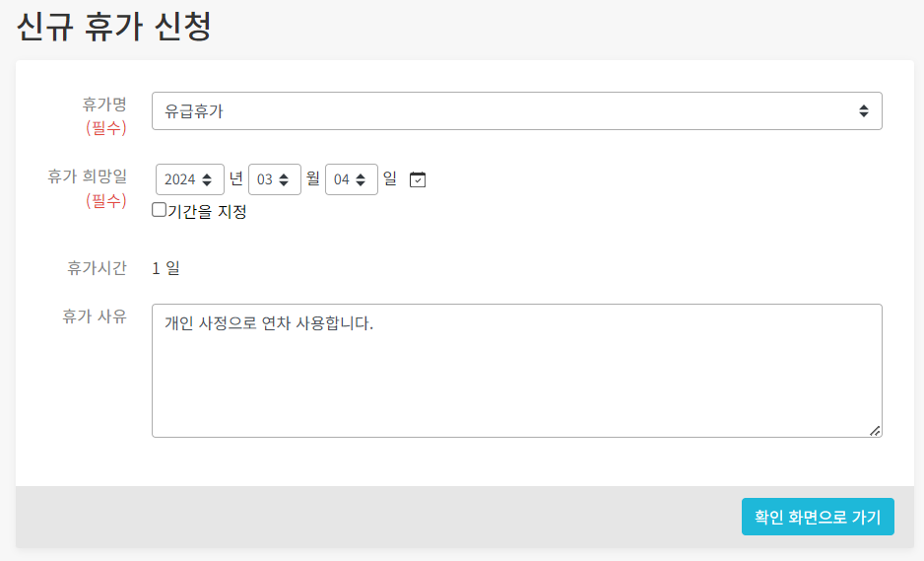The height and width of the screenshot is (561, 924).
Task: Expand the 휴가명 dropdown showing 유급휴가
Action: coord(516,111)
